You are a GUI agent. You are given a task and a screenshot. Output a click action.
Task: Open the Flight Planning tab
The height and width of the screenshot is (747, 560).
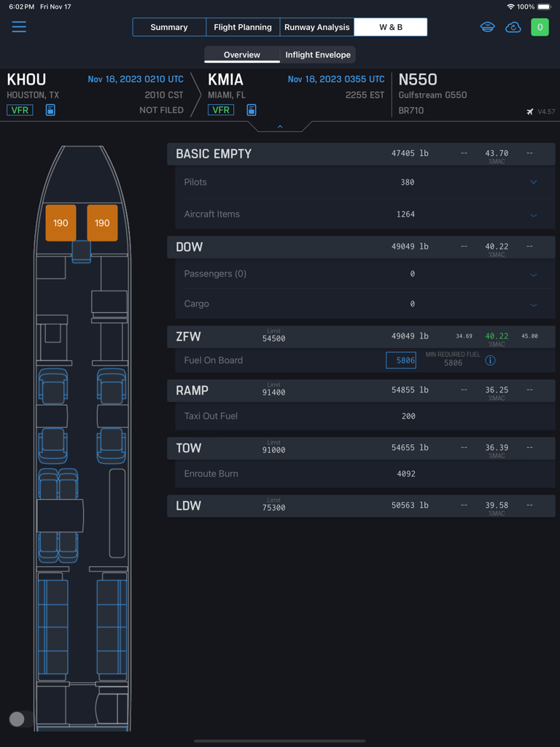click(243, 27)
